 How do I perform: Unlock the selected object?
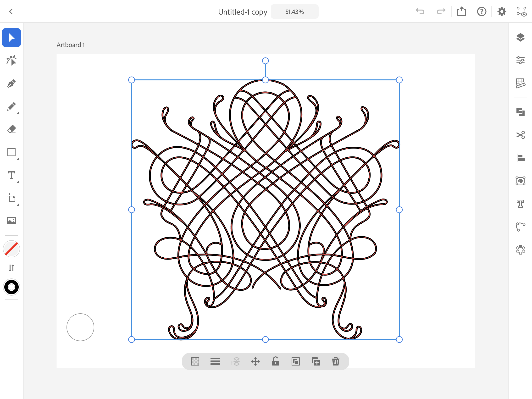click(275, 361)
